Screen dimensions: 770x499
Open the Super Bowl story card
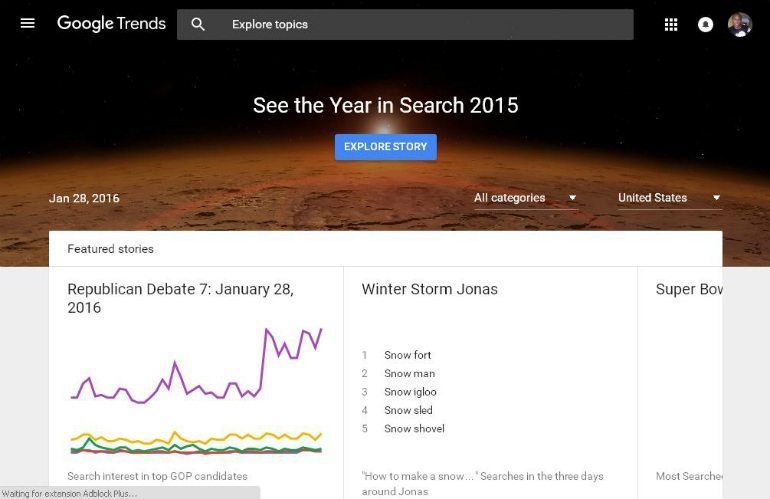pos(689,289)
